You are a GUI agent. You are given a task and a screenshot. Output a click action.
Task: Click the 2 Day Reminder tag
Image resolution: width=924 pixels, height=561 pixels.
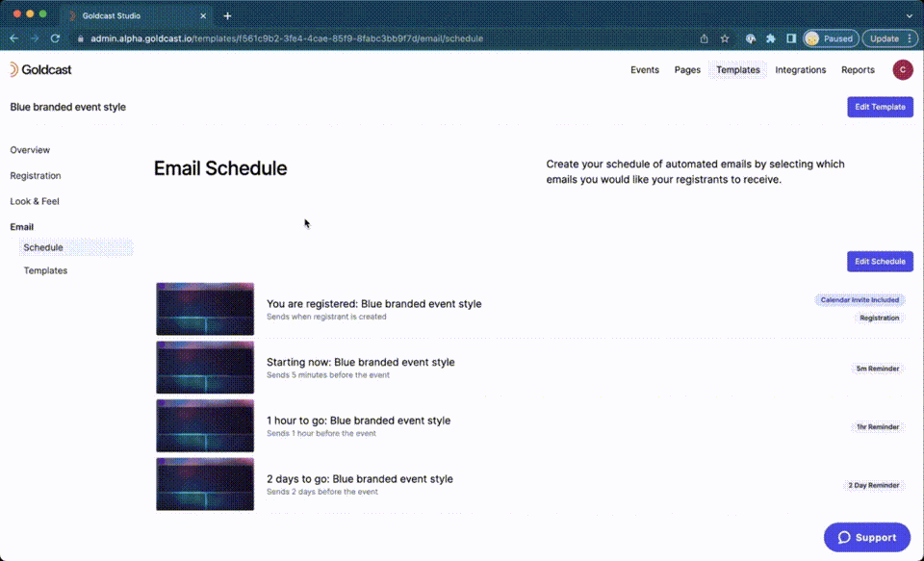click(x=873, y=485)
